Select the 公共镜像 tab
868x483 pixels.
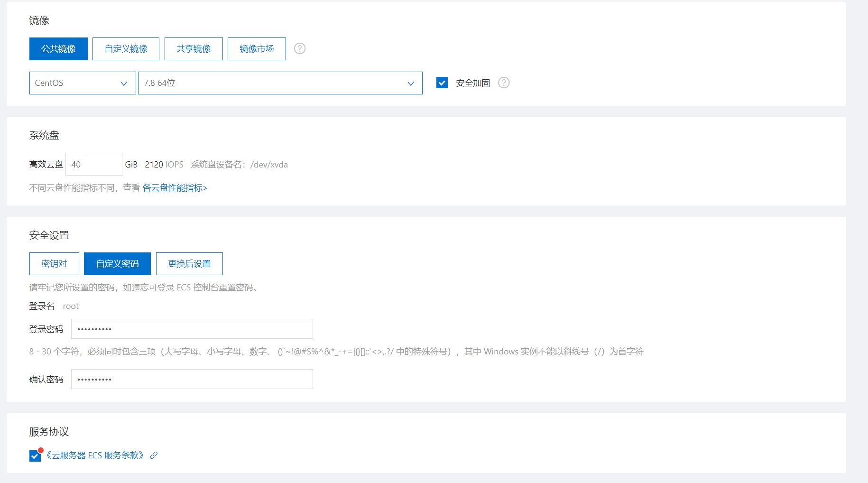pyautogui.click(x=58, y=49)
